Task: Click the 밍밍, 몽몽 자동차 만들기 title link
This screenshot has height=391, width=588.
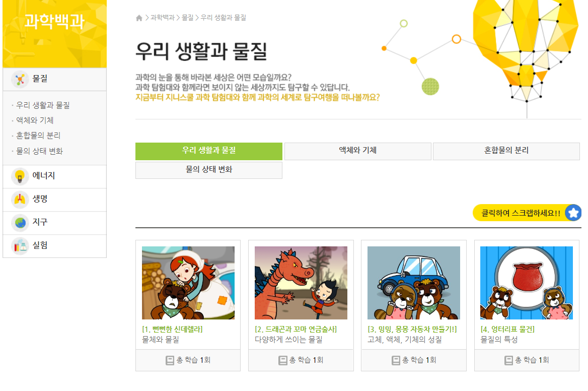Action: (412, 329)
